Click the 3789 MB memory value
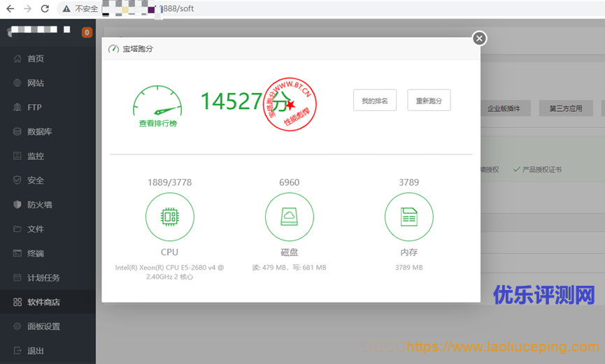Screen dimensions: 605x364 click(409, 267)
